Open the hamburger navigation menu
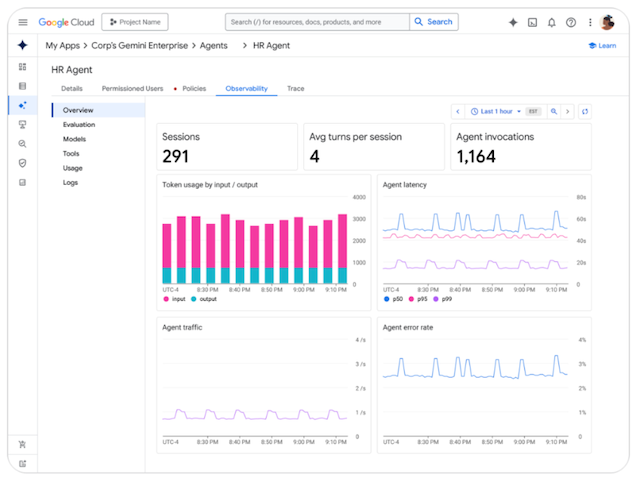Screen dimensions: 640x480 23,22
